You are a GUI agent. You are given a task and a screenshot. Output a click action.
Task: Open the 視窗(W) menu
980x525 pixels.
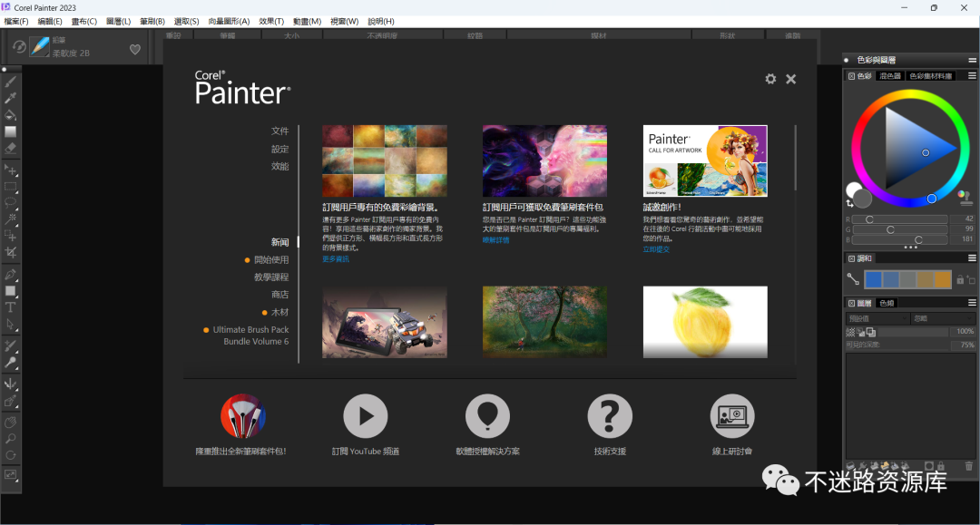[345, 21]
